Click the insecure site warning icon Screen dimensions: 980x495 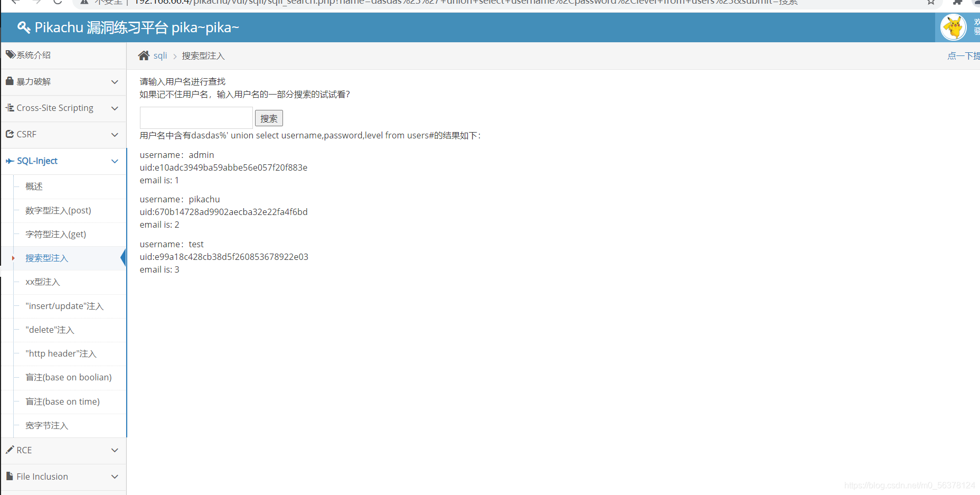[x=84, y=2]
